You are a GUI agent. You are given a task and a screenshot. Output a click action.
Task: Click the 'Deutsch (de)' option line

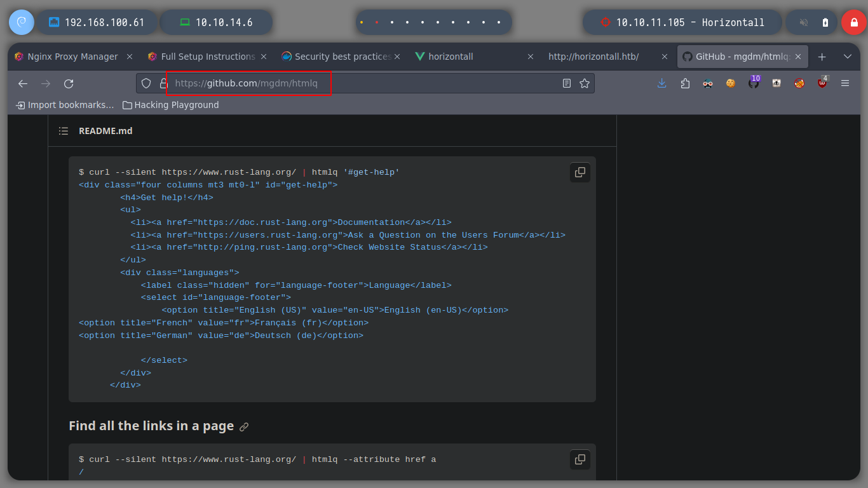221,335
